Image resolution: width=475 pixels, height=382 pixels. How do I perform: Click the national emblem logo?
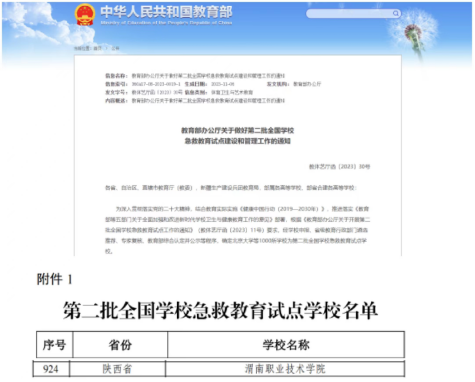pyautogui.click(x=85, y=15)
